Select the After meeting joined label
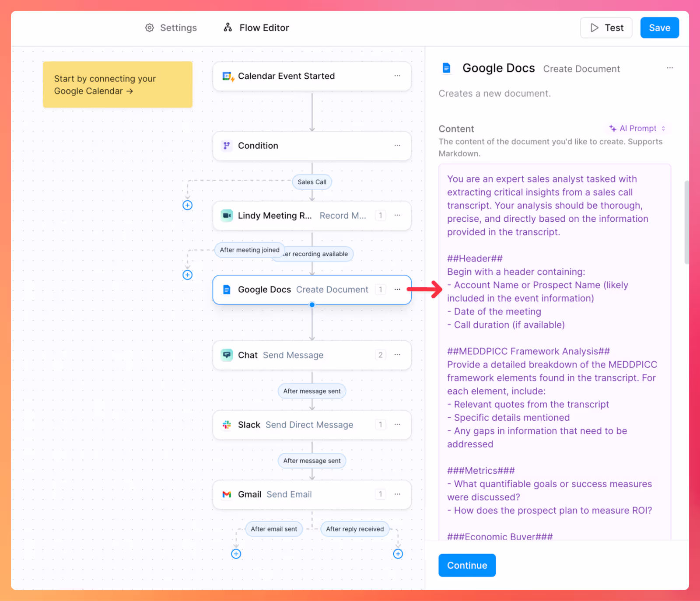Screen dimensions: 700x601 pos(249,250)
